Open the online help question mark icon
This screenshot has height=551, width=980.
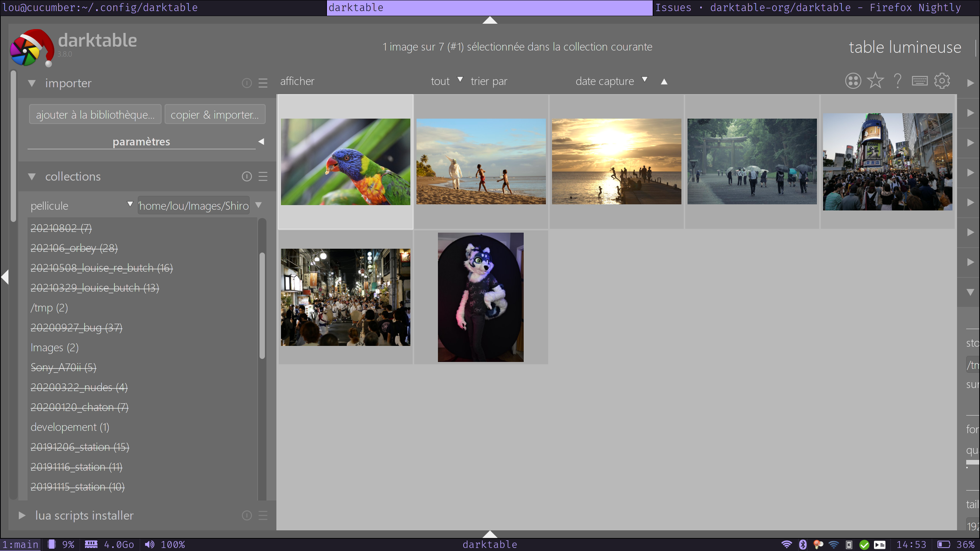pos(897,81)
